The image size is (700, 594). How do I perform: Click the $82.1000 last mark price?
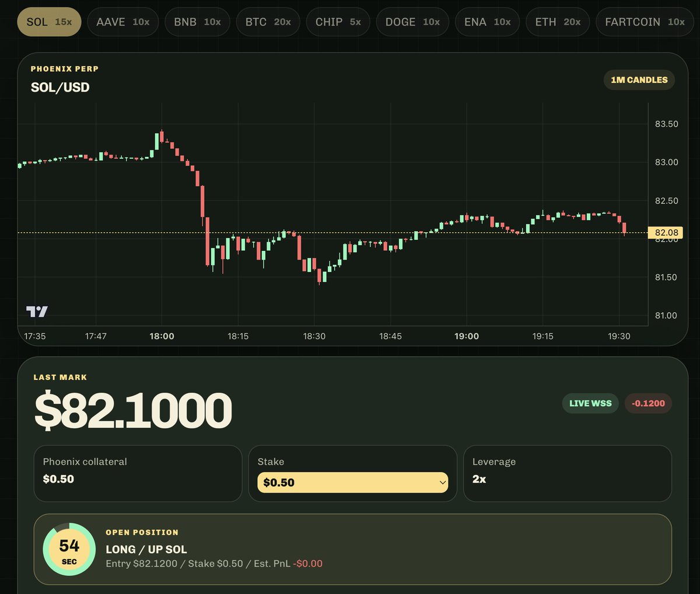pos(133,410)
